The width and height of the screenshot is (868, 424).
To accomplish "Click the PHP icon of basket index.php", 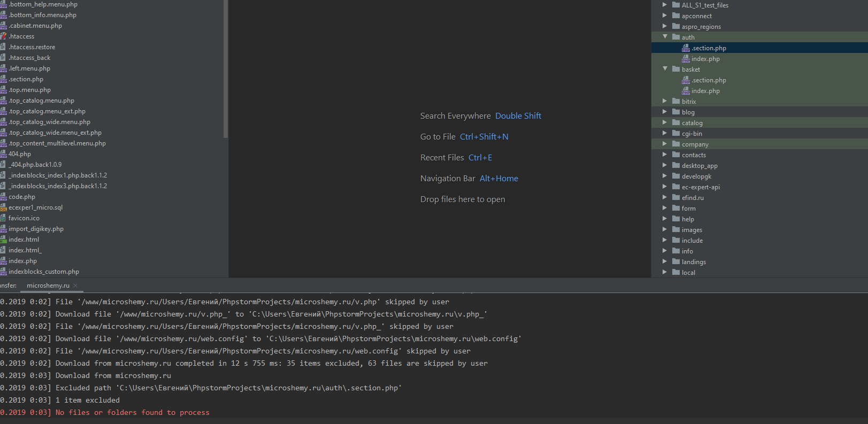I will pyautogui.click(x=686, y=91).
